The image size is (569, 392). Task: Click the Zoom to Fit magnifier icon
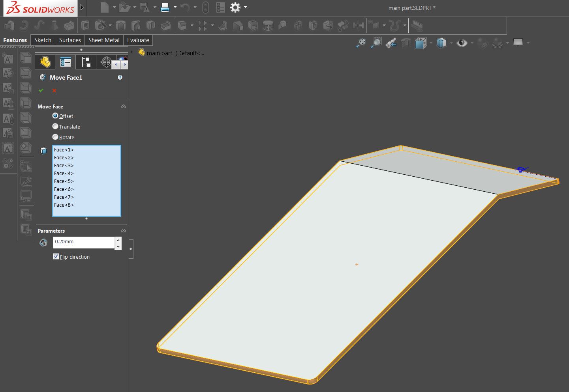(x=361, y=43)
